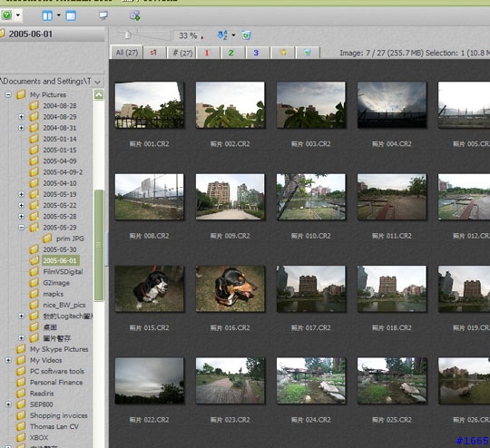Select thumbnail 011.CR2
Screen dimensions: 490x448
[392, 197]
